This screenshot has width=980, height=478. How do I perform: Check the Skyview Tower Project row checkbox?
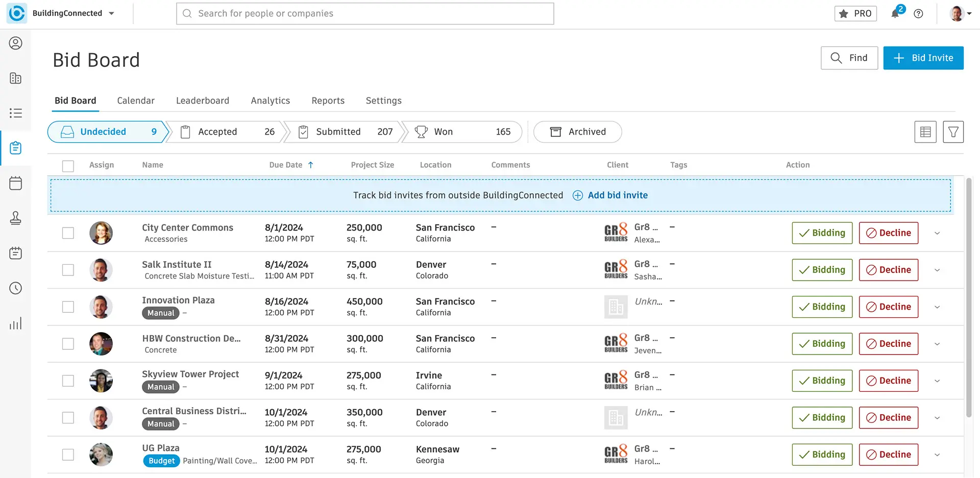point(68,381)
